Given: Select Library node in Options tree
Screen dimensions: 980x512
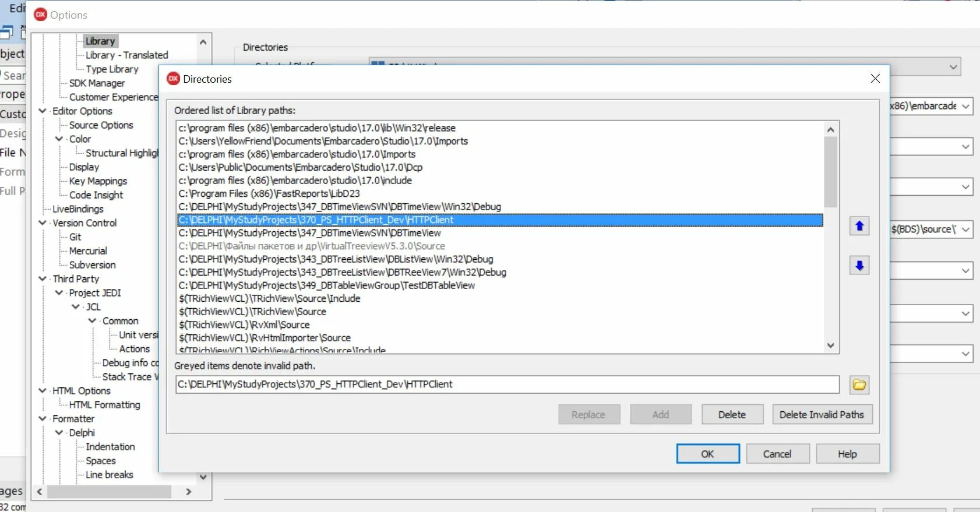Looking at the screenshot, I should (100, 41).
